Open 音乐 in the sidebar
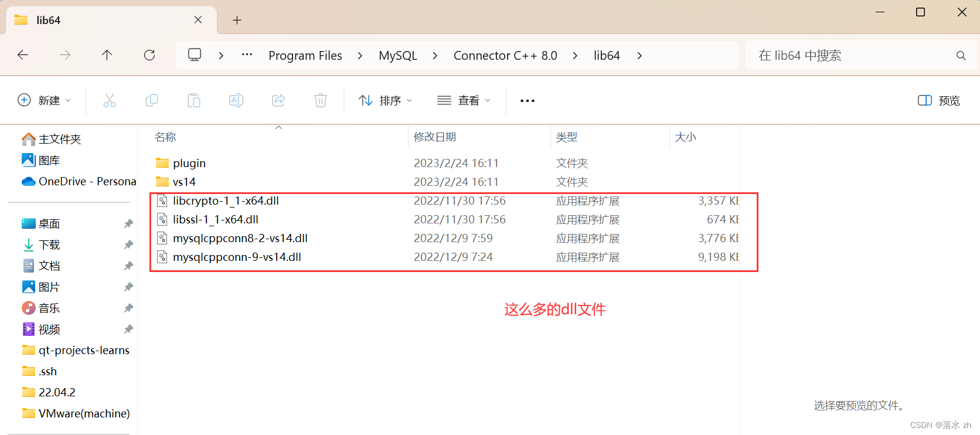This screenshot has height=435, width=980. point(41,308)
